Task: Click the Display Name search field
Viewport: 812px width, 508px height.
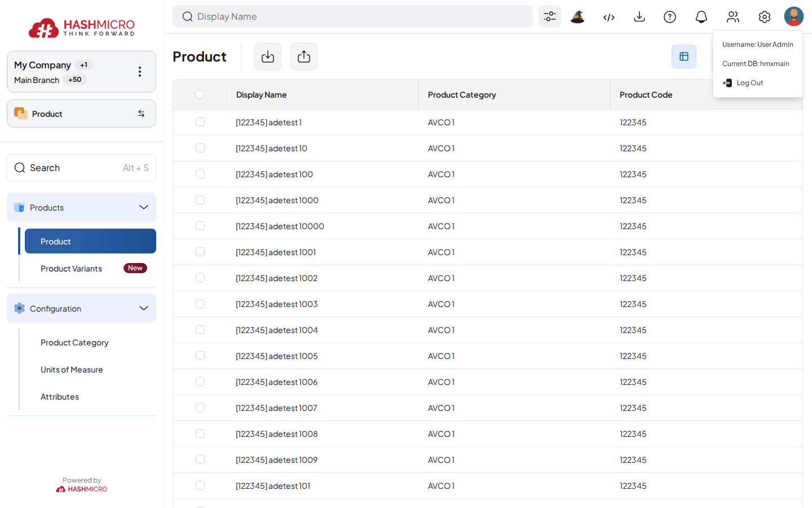Action: point(352,16)
